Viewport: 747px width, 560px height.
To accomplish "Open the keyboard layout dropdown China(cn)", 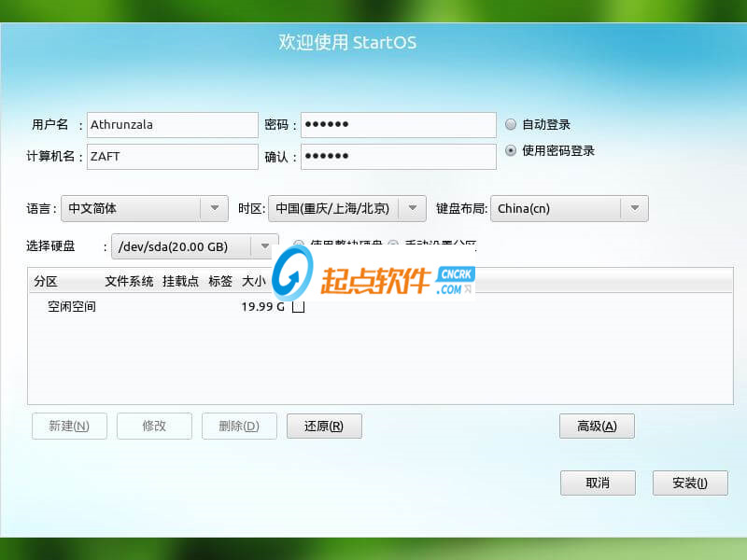I will (x=570, y=208).
